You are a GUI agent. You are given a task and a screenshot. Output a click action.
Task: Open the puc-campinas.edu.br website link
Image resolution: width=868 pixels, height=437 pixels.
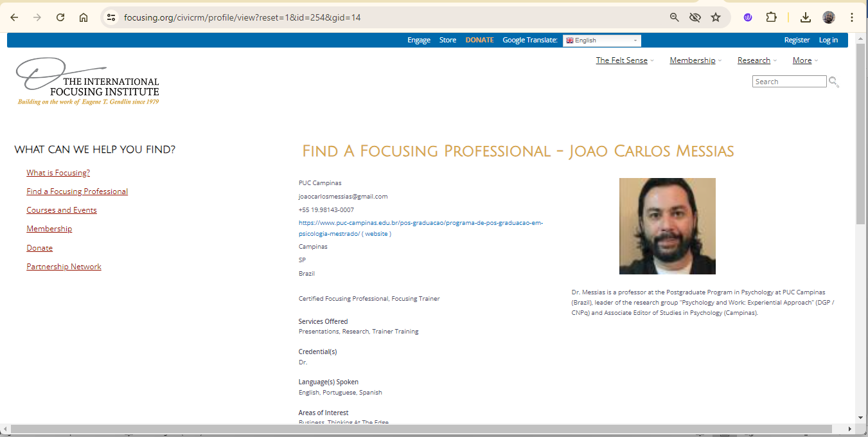click(421, 228)
